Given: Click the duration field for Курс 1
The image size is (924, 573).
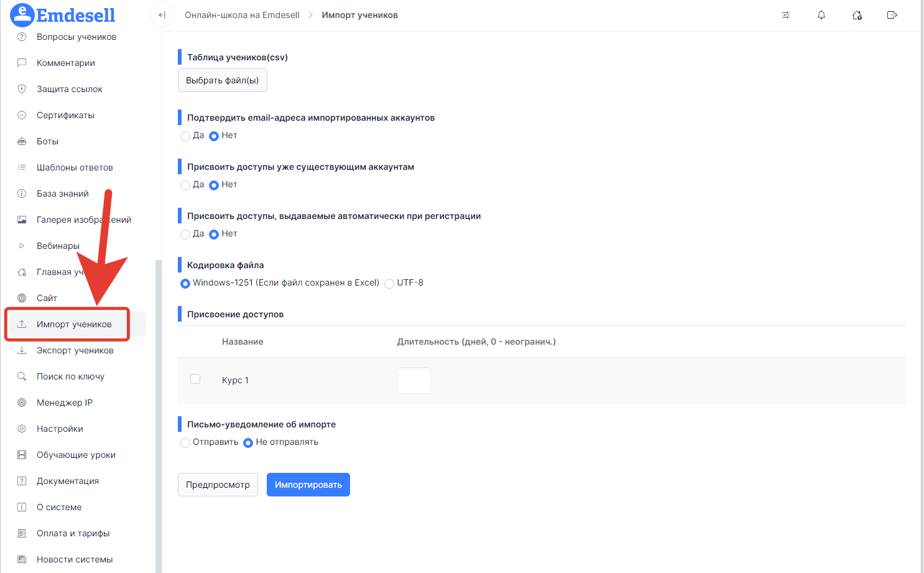Looking at the screenshot, I should (414, 380).
